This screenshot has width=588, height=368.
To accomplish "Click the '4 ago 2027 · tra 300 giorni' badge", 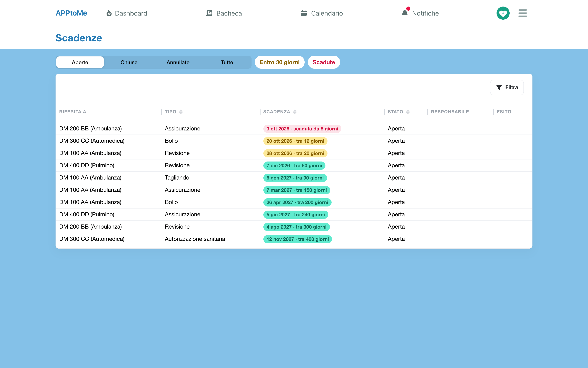I will pyautogui.click(x=296, y=227).
